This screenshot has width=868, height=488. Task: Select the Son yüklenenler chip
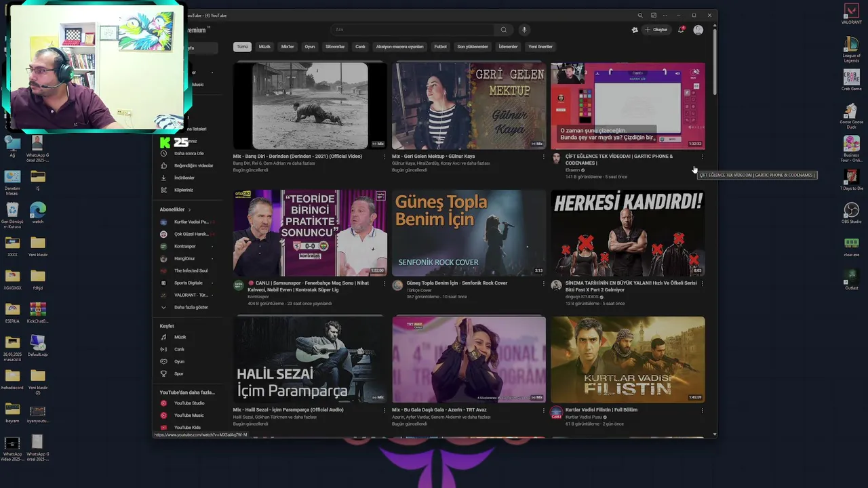(x=473, y=47)
